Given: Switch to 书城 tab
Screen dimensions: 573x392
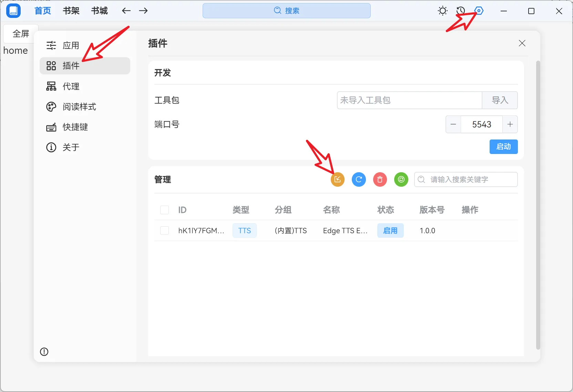Looking at the screenshot, I should pyautogui.click(x=100, y=11).
